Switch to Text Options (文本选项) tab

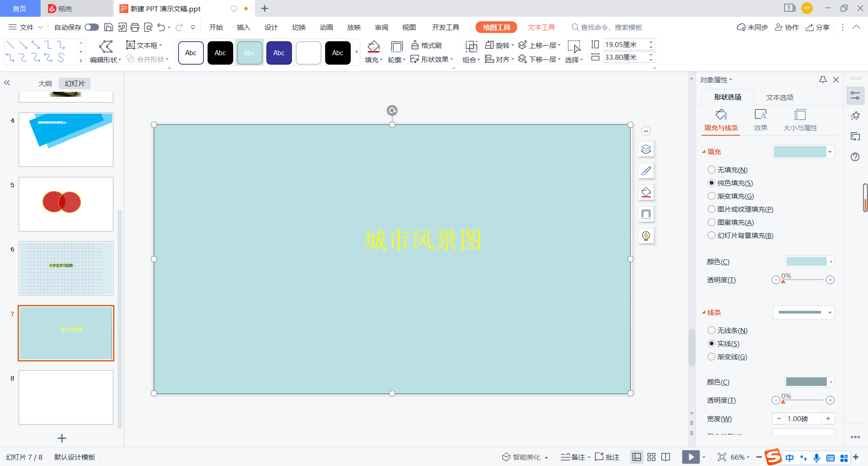point(779,97)
